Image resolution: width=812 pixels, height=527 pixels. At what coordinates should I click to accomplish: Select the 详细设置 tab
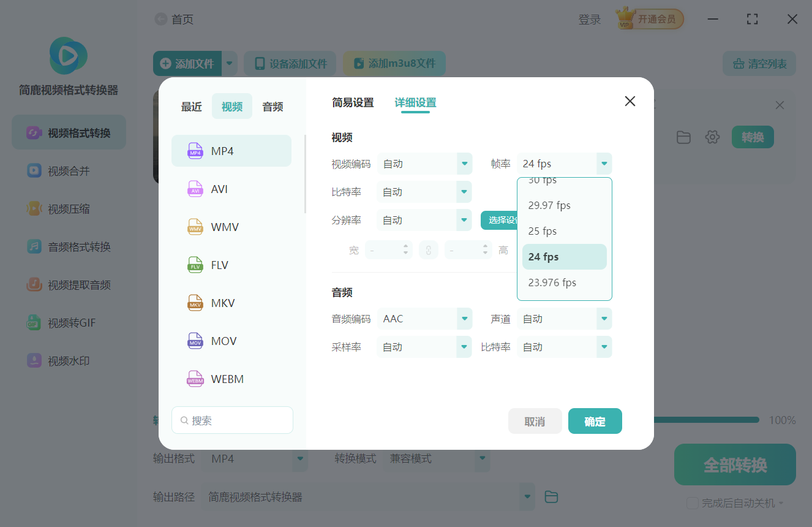[x=415, y=103]
